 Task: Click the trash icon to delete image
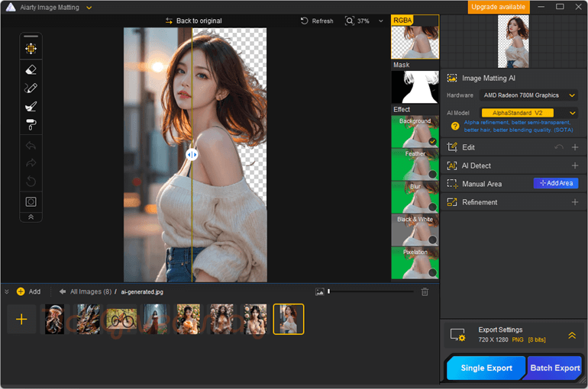[425, 291]
